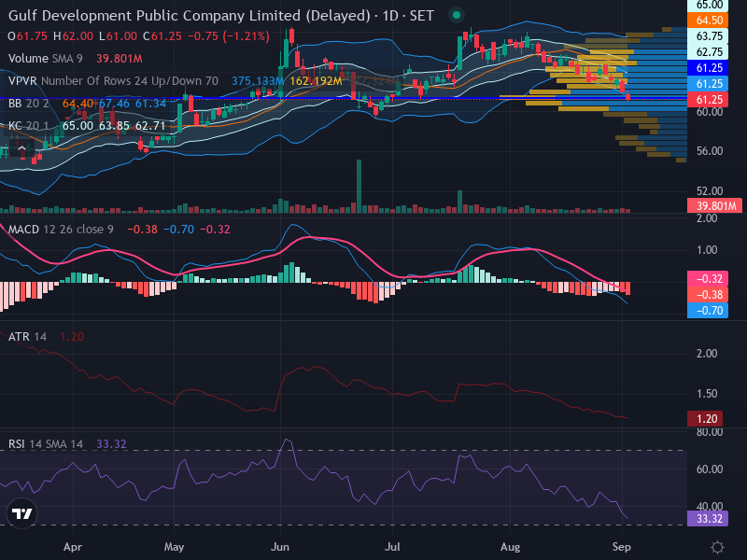The width and height of the screenshot is (747, 560).
Task: Collapse the indicator legend chevron
Action: coord(21,149)
